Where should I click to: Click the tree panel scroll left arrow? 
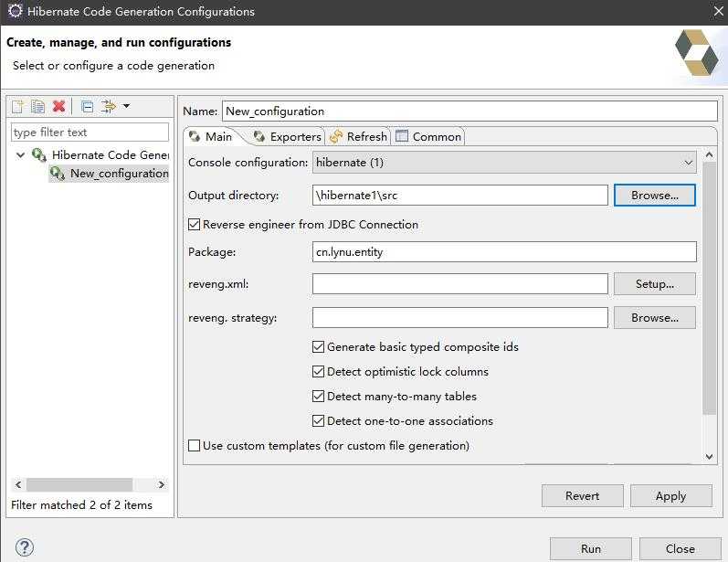pos(18,485)
